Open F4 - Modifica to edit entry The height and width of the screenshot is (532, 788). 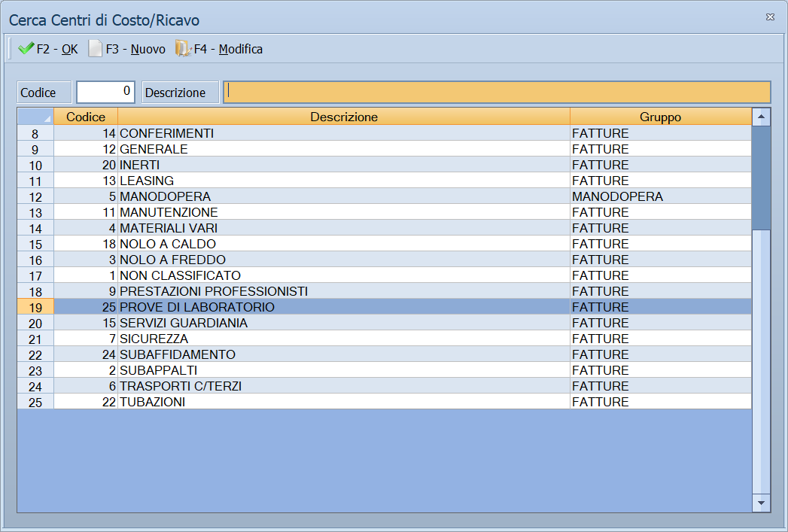point(218,49)
